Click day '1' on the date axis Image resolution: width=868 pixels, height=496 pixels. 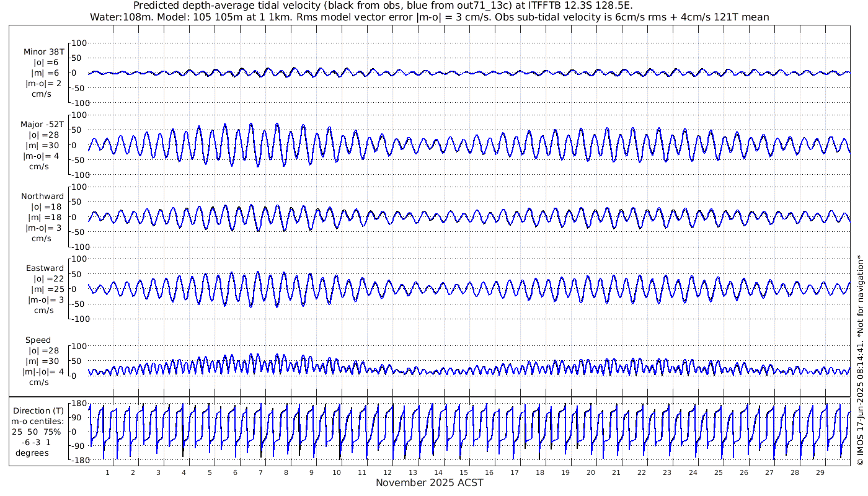pyautogui.click(x=107, y=472)
